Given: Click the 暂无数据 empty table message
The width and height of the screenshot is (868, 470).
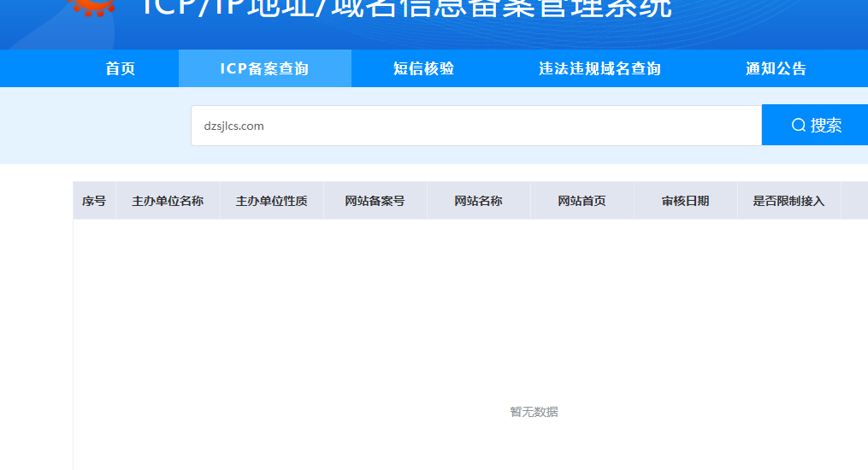Looking at the screenshot, I should 534,412.
